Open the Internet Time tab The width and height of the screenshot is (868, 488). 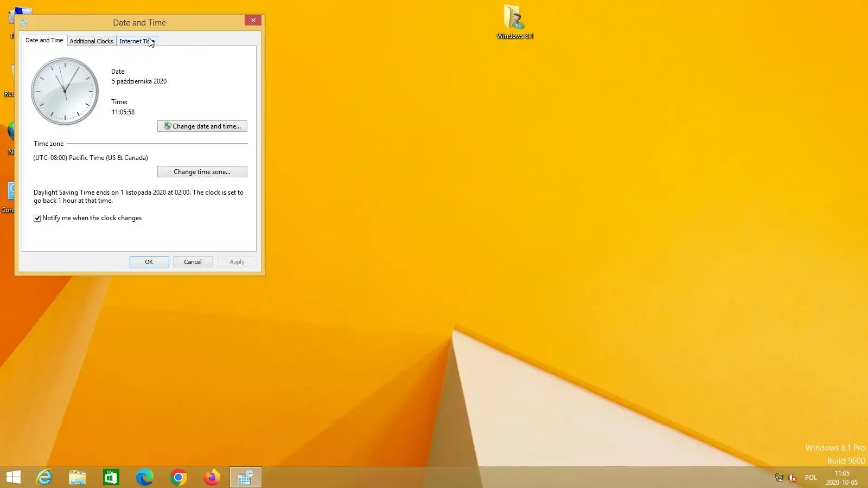(137, 41)
